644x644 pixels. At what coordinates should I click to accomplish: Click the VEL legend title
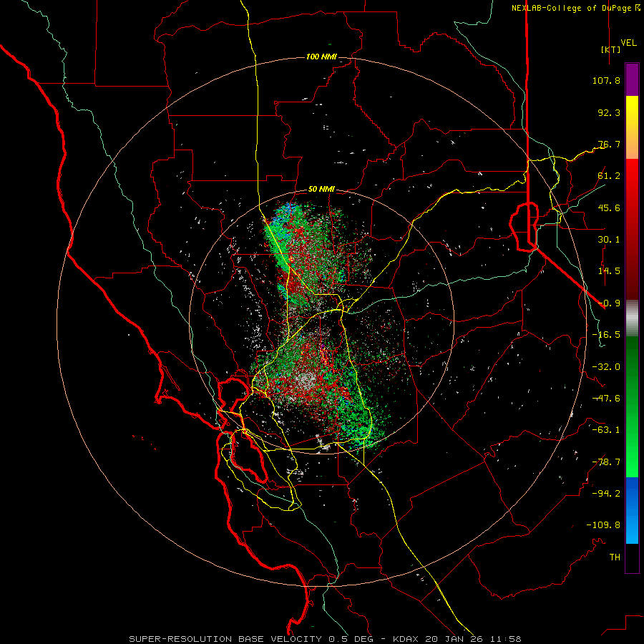(628, 43)
